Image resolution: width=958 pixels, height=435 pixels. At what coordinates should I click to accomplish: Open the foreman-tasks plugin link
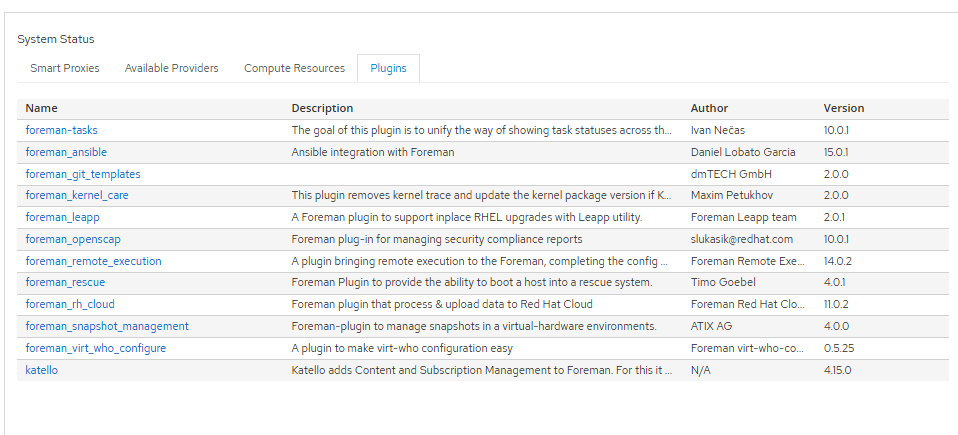pos(62,130)
